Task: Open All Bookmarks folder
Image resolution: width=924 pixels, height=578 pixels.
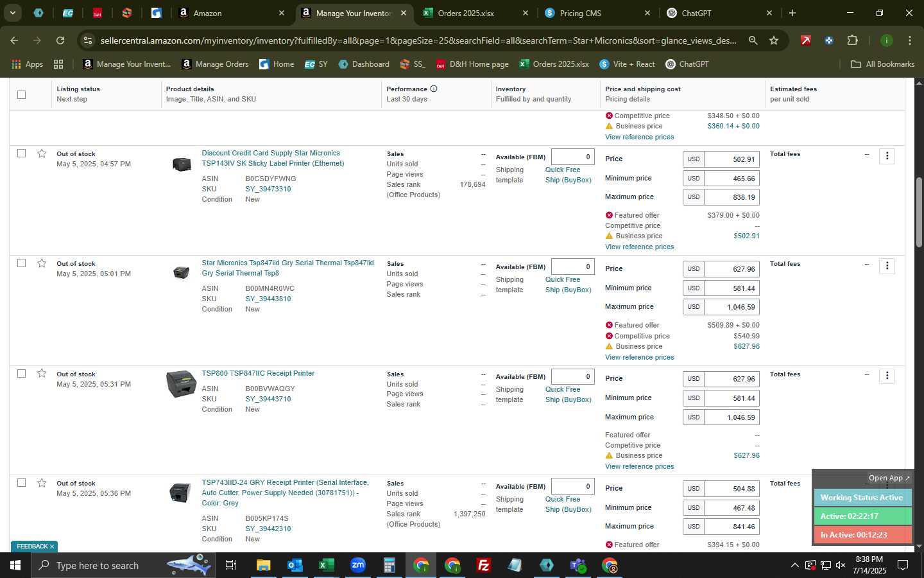Action: [x=882, y=64]
